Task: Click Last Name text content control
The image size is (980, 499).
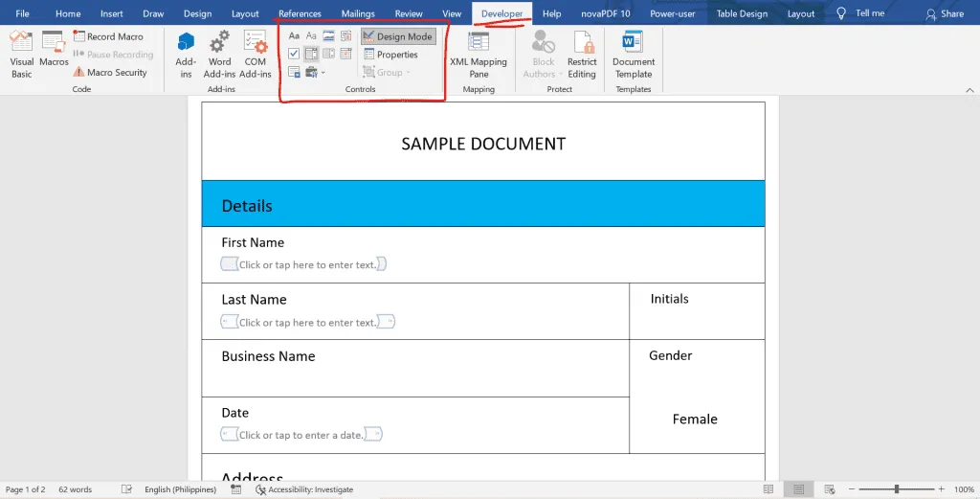Action: click(x=307, y=322)
